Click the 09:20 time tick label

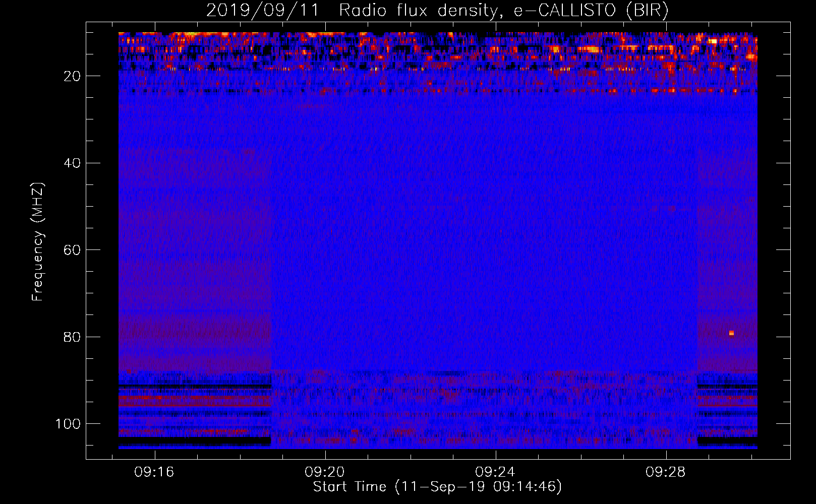pos(325,472)
